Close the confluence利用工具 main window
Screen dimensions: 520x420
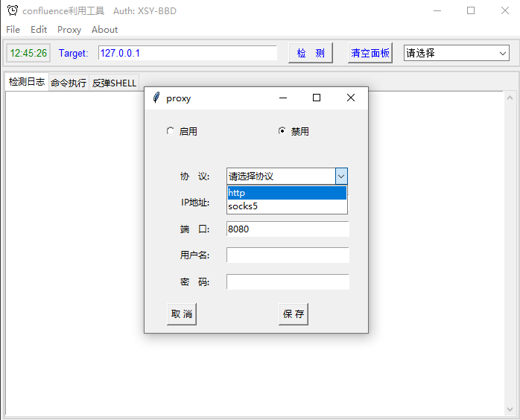tap(505, 10)
